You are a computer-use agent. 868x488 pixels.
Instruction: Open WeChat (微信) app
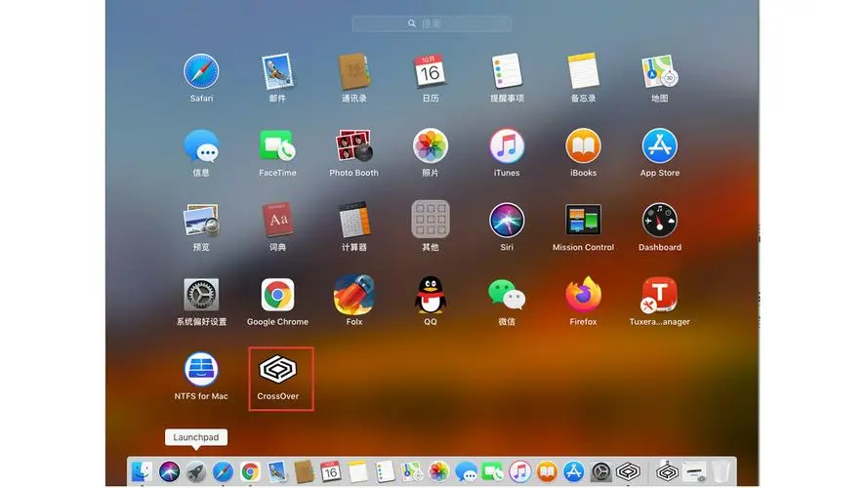507,295
